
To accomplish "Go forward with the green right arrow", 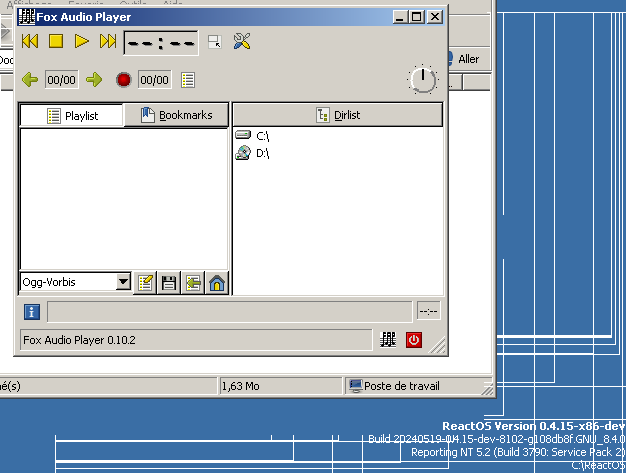I will 94,79.
